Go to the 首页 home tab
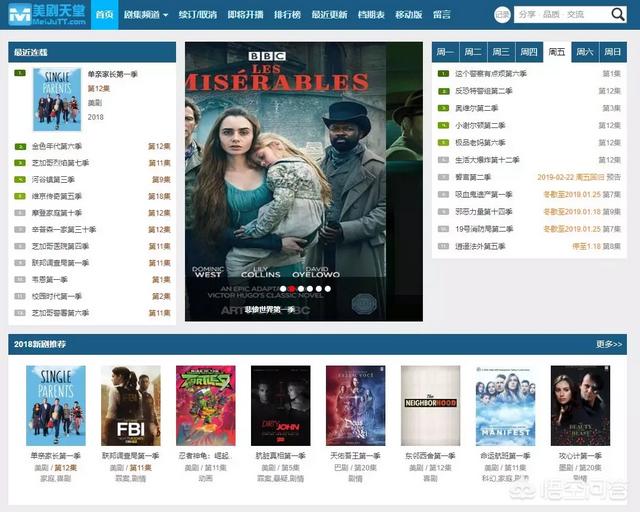Image resolution: width=640 pixels, height=512 pixels. coord(104,15)
